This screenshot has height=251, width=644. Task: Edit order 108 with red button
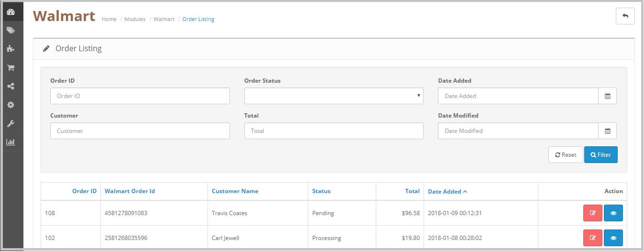pos(593,213)
